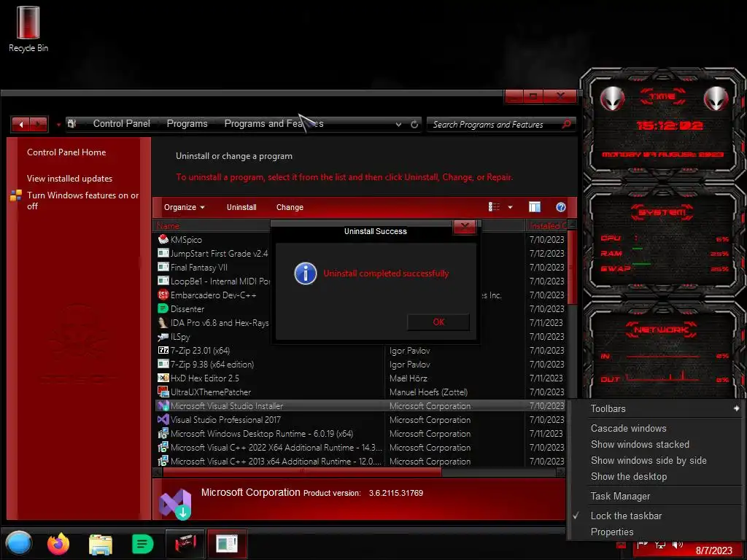Open View installed updates link
This screenshot has width=747, height=560.
pyautogui.click(x=69, y=179)
